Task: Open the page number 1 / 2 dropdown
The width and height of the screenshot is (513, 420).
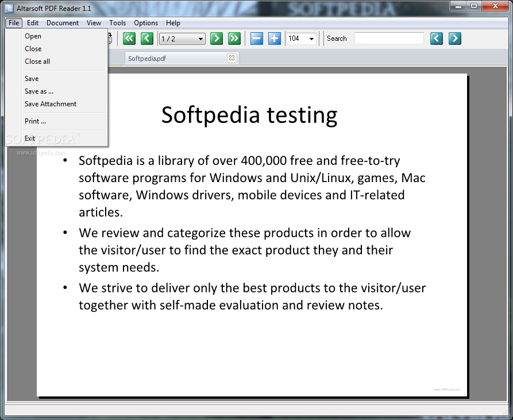Action: pos(182,38)
